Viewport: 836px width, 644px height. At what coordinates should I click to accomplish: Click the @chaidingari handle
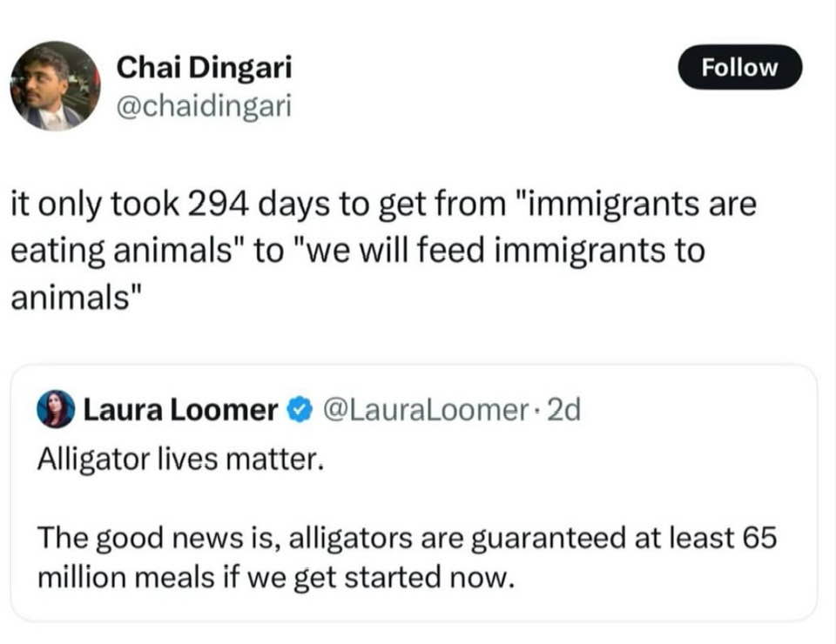(201, 106)
